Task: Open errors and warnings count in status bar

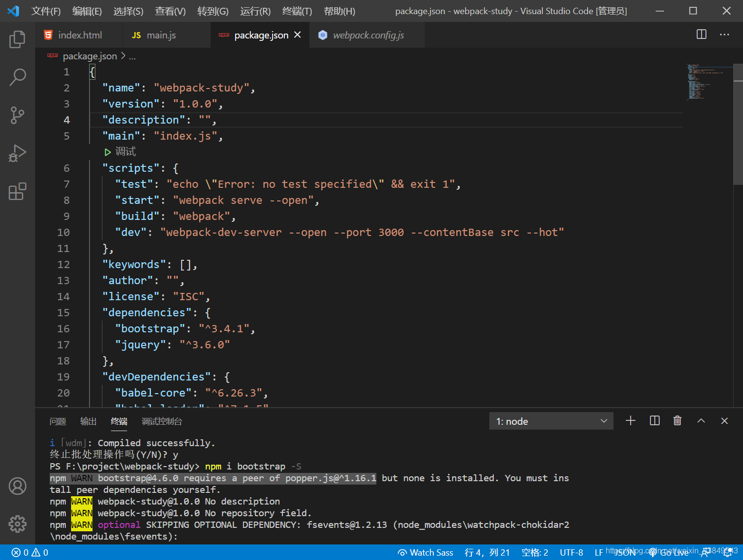Action: point(30,552)
